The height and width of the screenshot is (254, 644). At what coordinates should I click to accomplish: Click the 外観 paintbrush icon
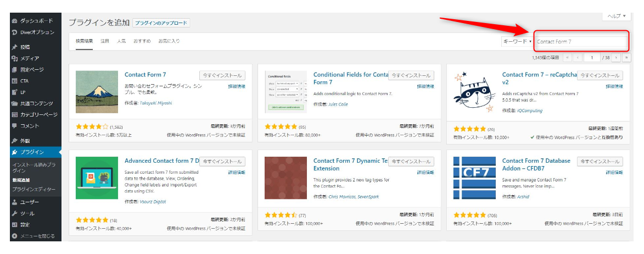click(14, 141)
